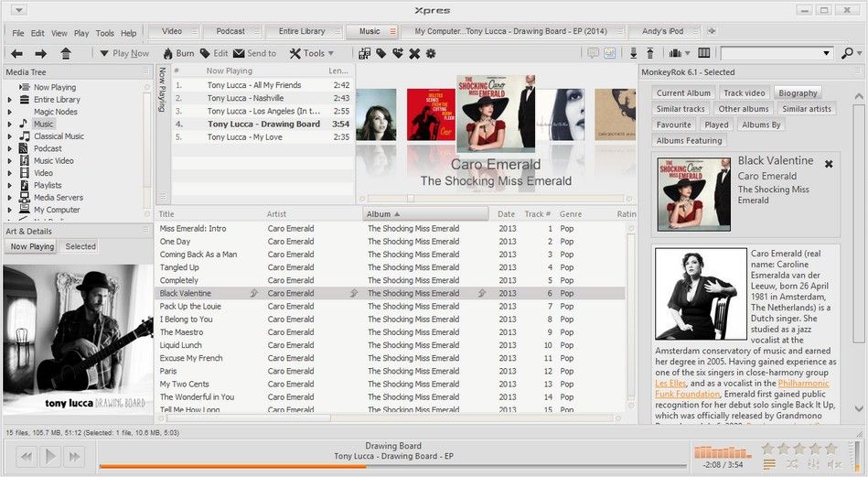This screenshot has height=477, width=868.
Task: Click the upload arrow icon in toolbar
Action: (650, 53)
